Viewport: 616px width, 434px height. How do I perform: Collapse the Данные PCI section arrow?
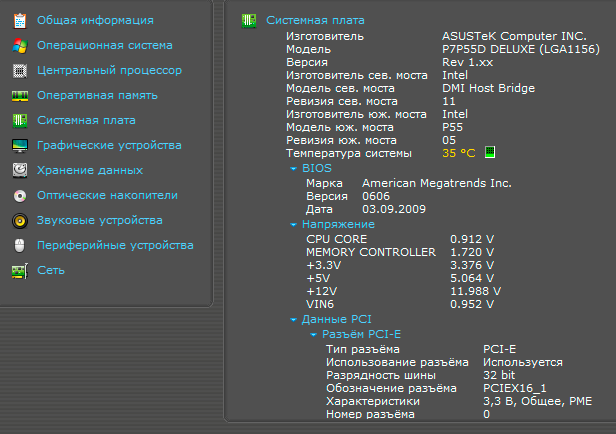(x=293, y=320)
